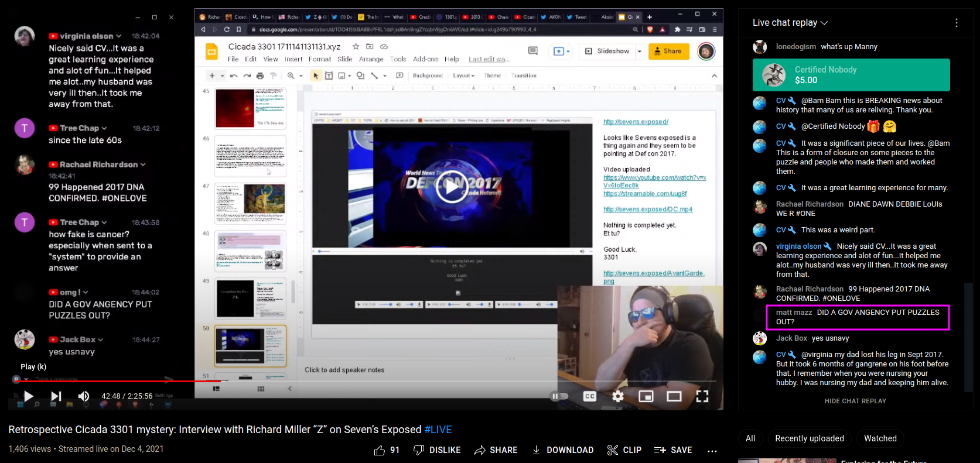Enter fullscreen on the video player
The image size is (980, 463).
coord(702,396)
